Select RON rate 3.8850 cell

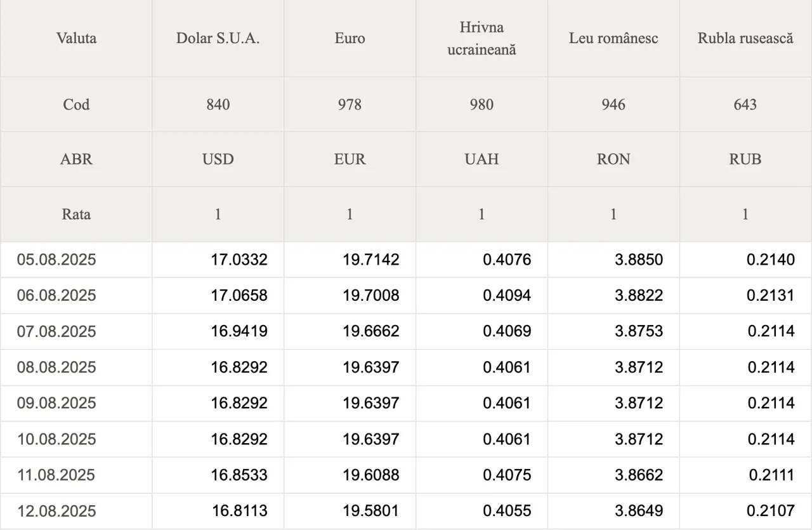613,260
